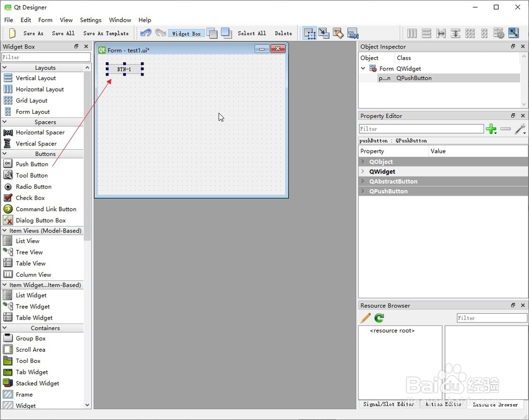Viewport: 529px width, 420px height.
Task: Click the Break Layout toolbar icon
Action: tap(499, 33)
